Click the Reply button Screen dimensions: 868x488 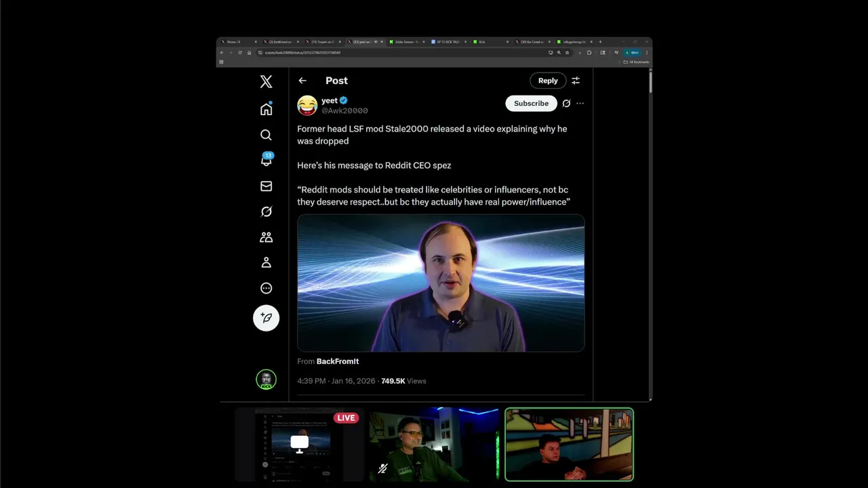(x=548, y=81)
